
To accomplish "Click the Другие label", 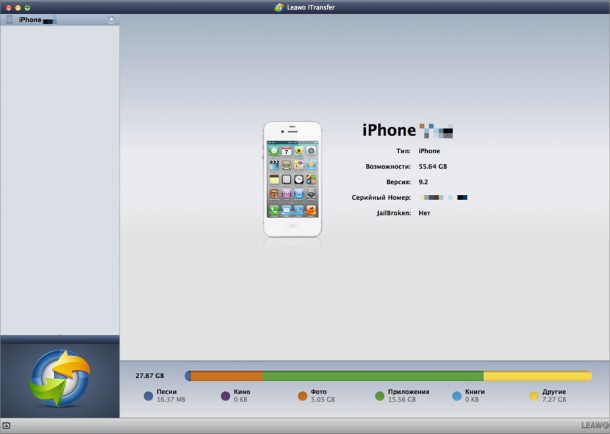I will tap(554, 392).
